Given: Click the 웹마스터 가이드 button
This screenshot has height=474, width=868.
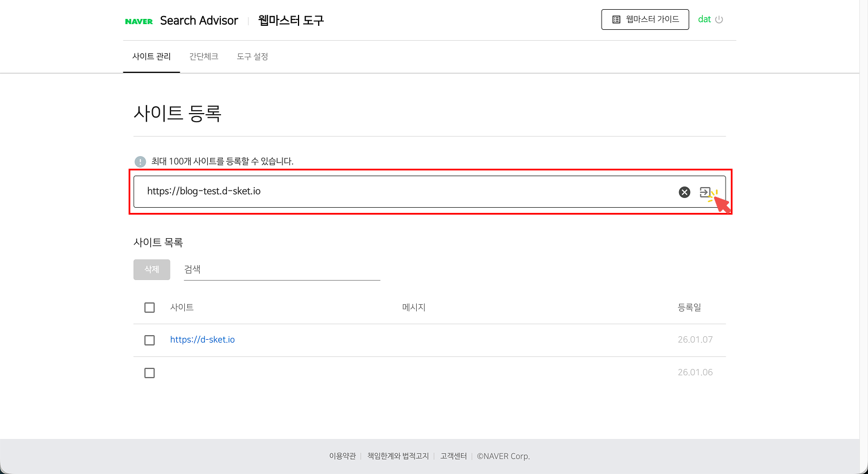Looking at the screenshot, I should (x=645, y=19).
